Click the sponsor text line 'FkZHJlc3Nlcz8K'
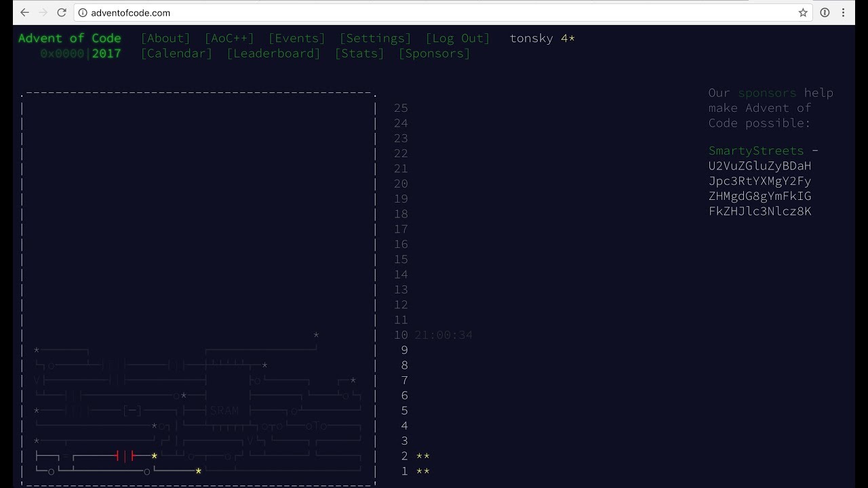This screenshot has height=488, width=868. tap(760, 211)
